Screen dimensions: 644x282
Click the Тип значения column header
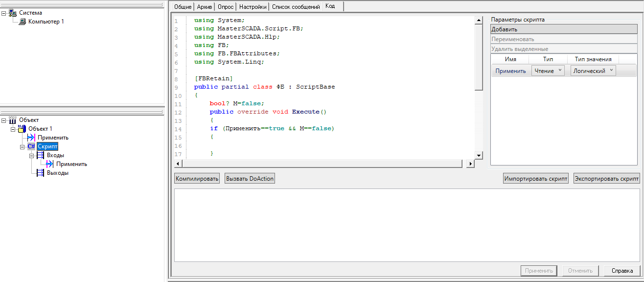(593, 59)
